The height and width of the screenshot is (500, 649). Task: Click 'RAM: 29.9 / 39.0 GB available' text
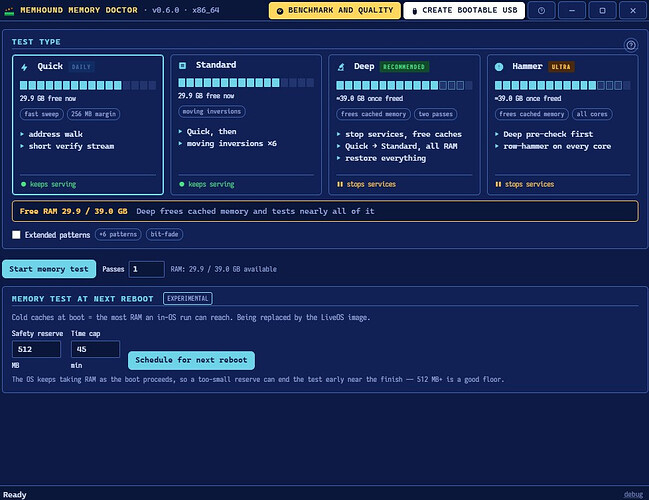(224, 269)
